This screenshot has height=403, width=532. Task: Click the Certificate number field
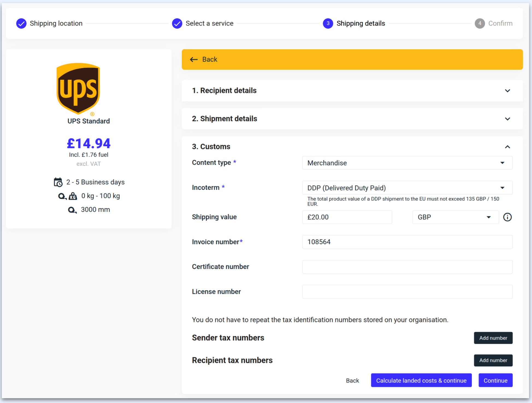tap(407, 267)
